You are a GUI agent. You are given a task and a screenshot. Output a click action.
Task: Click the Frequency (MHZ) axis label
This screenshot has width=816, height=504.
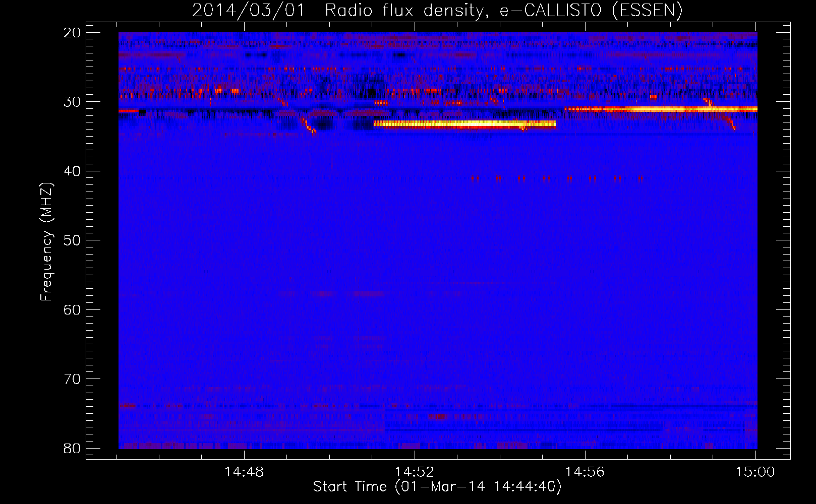click(x=46, y=242)
